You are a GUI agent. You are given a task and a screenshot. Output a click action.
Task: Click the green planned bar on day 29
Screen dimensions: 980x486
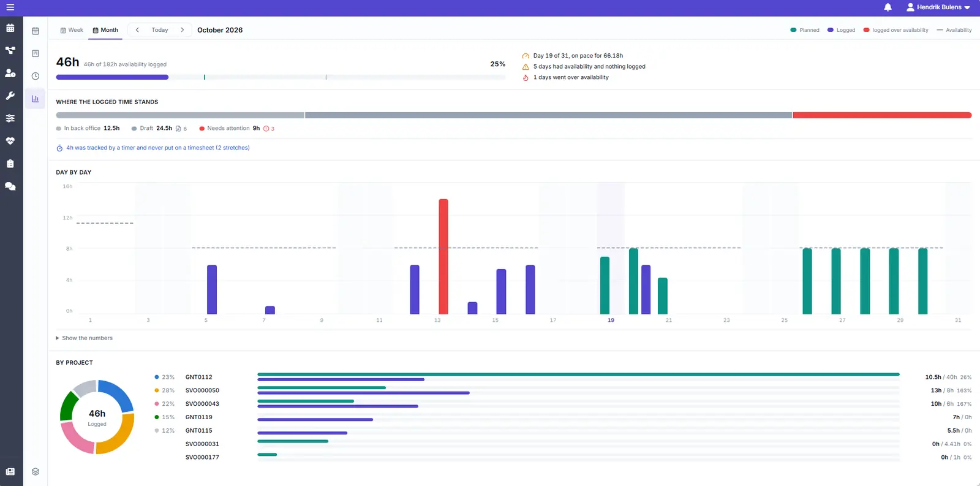coord(894,281)
